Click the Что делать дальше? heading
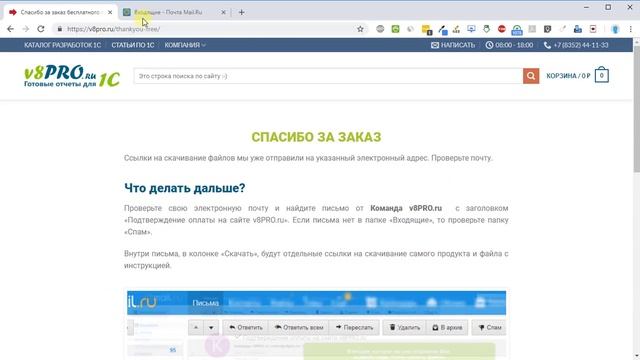 pos(184,188)
